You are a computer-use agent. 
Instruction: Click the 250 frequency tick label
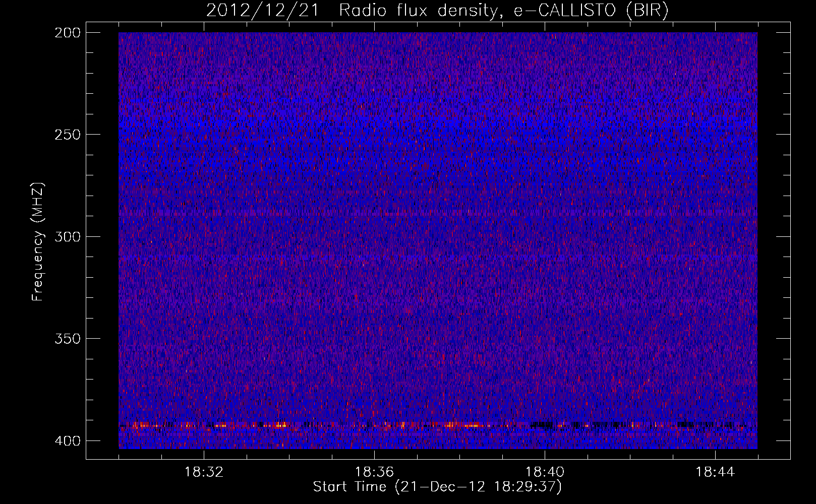68,135
